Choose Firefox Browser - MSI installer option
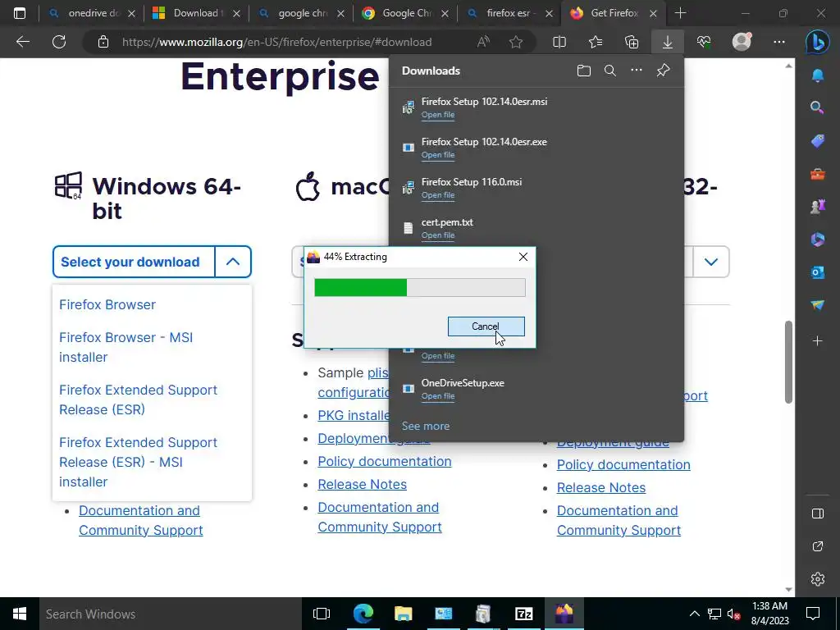Viewport: 840px width, 630px height. tap(126, 347)
